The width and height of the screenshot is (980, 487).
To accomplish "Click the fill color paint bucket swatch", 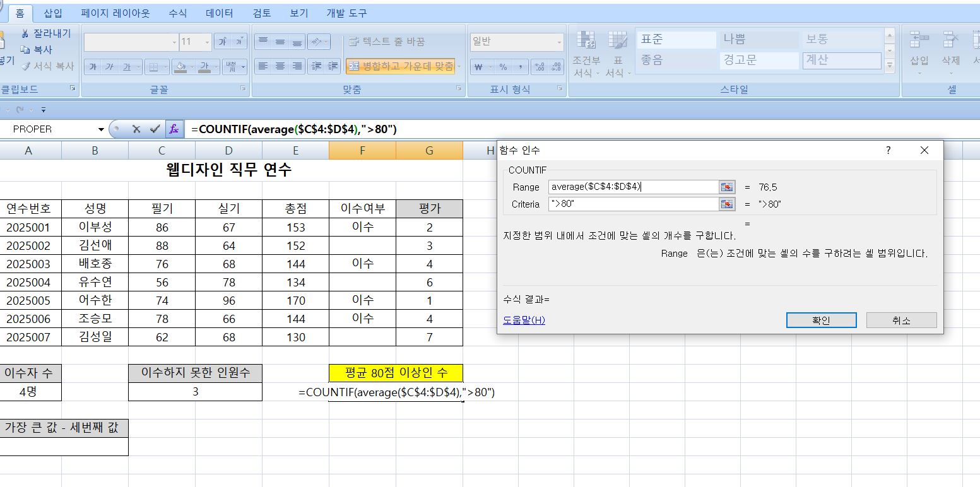I will (180, 67).
